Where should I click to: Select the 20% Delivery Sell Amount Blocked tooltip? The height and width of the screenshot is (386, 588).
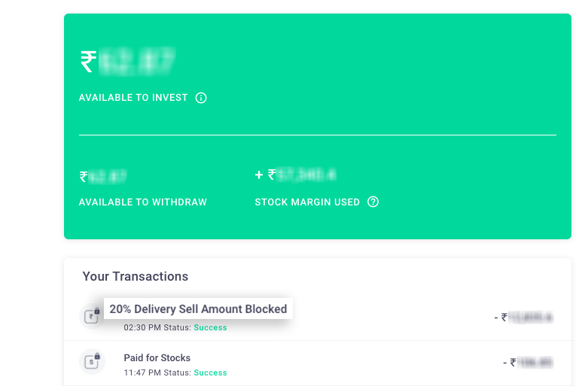(x=198, y=308)
